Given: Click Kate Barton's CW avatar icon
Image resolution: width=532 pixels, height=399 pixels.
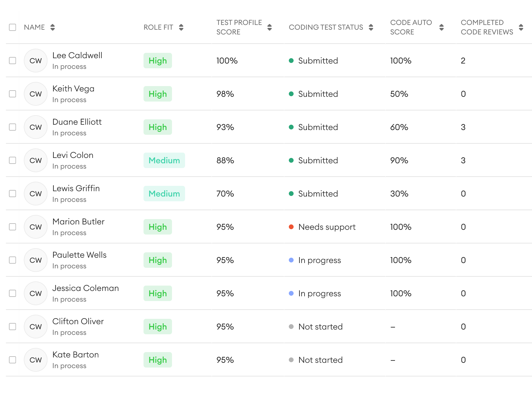Looking at the screenshot, I should (36, 360).
